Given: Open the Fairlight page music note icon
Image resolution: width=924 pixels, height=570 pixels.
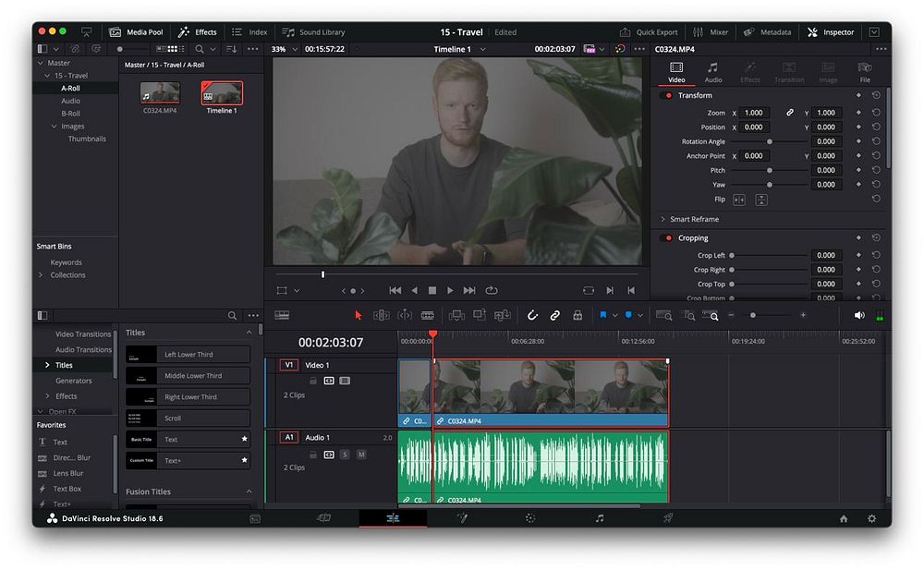Looking at the screenshot, I should point(599,518).
